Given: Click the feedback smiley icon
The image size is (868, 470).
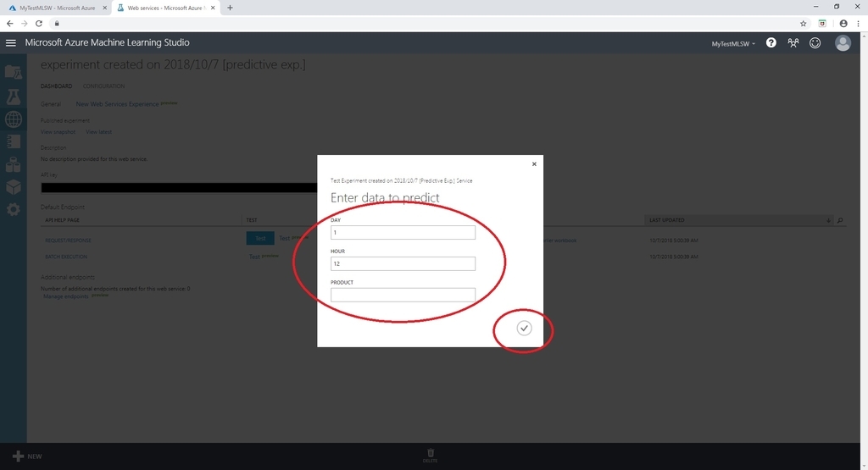Looking at the screenshot, I should [815, 43].
